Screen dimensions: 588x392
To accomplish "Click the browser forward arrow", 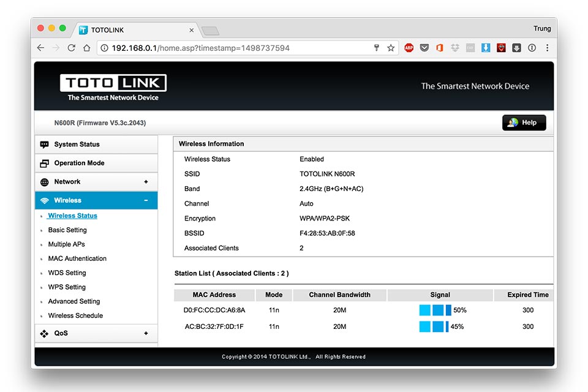I will [x=56, y=48].
